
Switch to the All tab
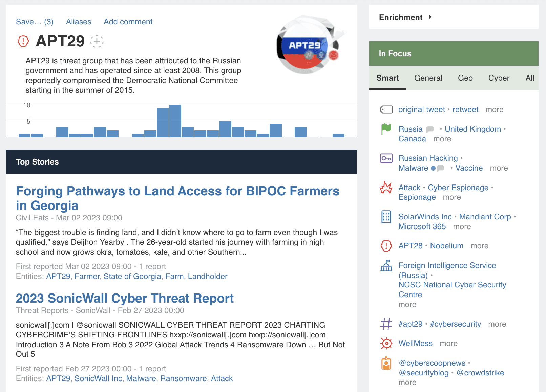530,78
